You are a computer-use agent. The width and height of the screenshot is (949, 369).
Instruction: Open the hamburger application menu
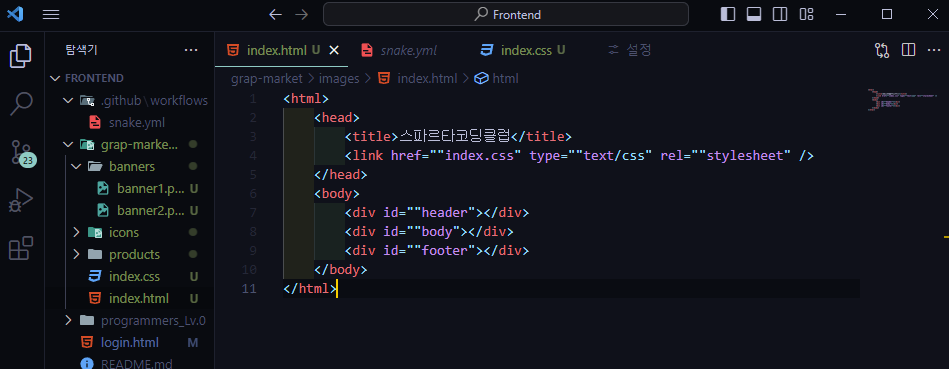tap(51, 14)
